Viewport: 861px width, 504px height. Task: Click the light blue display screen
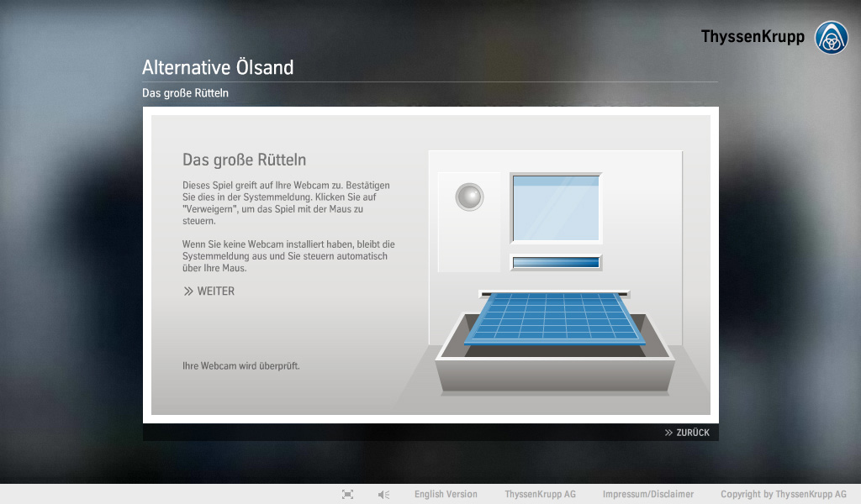pyautogui.click(x=556, y=207)
